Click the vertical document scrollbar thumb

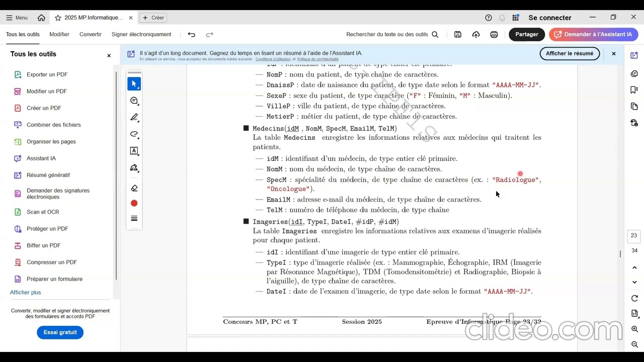coord(620,254)
